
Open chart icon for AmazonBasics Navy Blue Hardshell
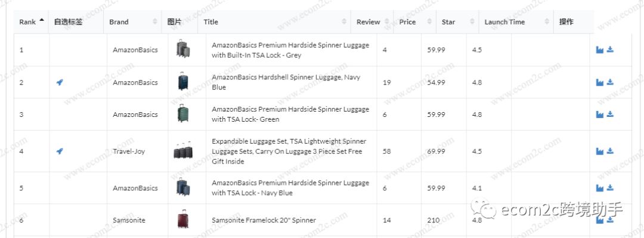point(600,82)
